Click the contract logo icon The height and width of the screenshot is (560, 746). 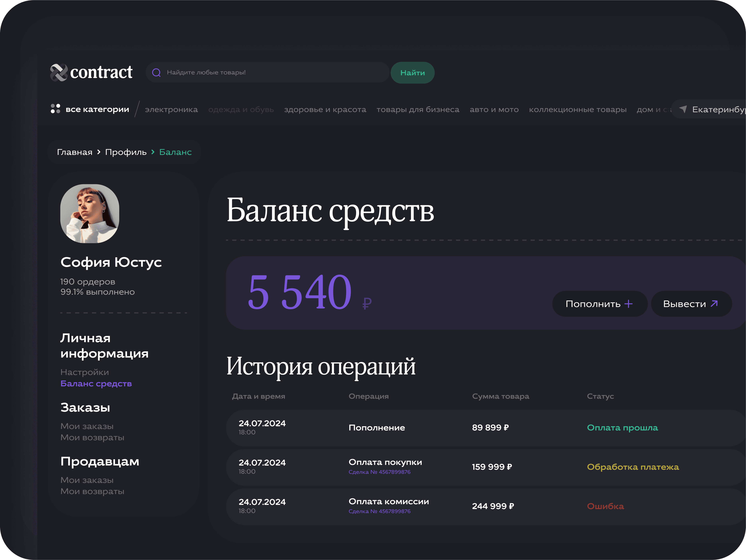point(59,73)
